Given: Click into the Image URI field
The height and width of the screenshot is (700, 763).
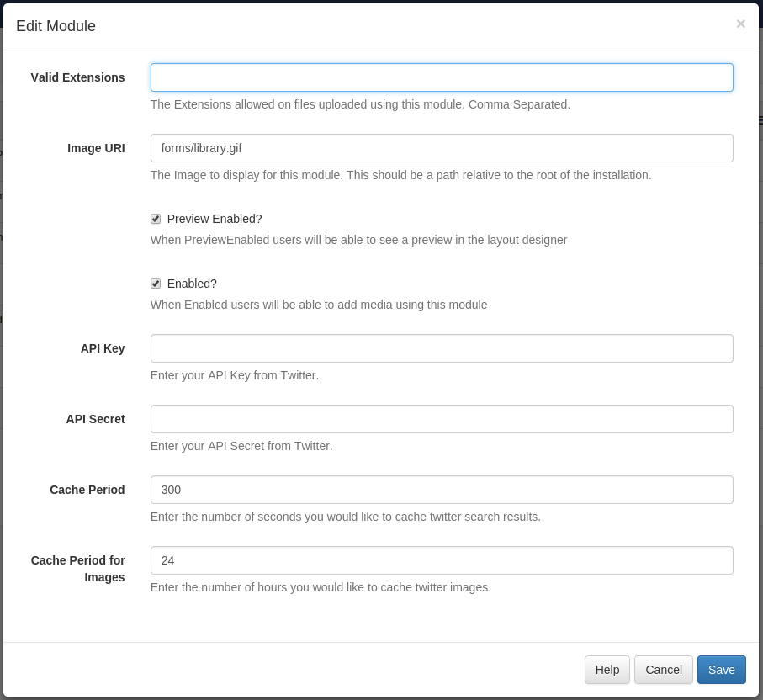Looking at the screenshot, I should coord(442,148).
